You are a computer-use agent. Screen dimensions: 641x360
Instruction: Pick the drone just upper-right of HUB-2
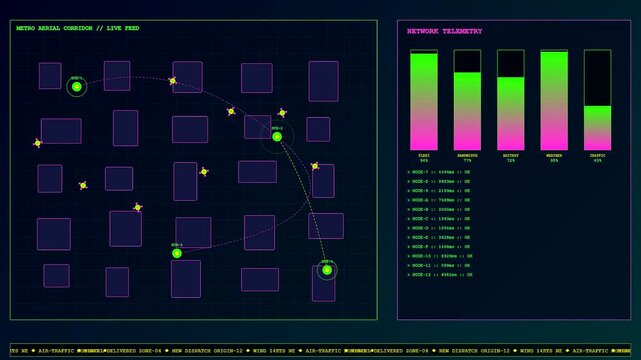pos(282,113)
